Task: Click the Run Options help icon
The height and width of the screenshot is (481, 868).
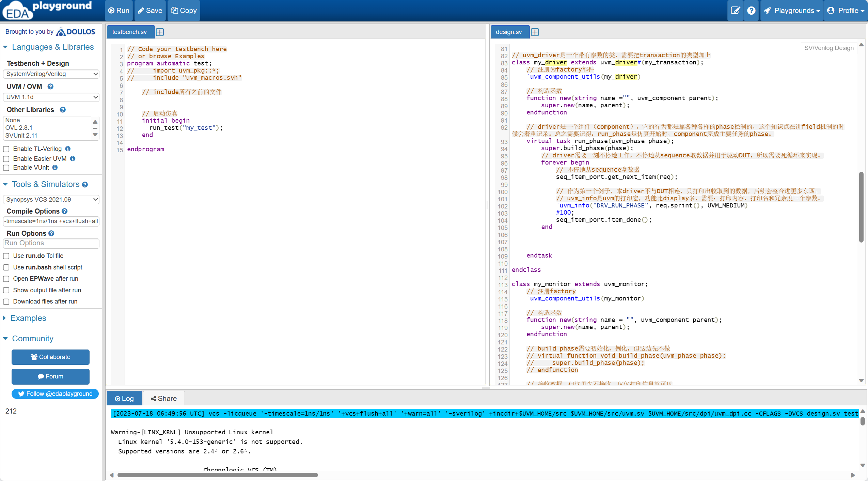Action: tap(51, 233)
